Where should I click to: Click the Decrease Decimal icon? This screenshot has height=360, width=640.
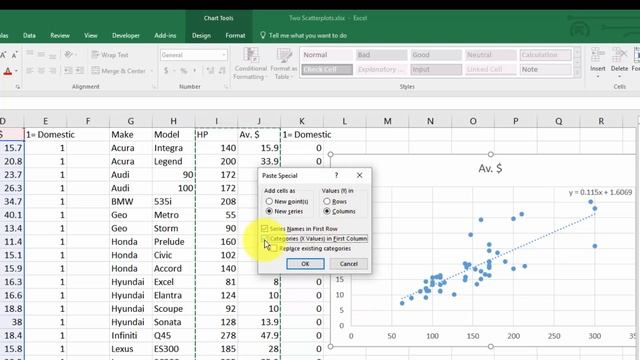(x=222, y=71)
